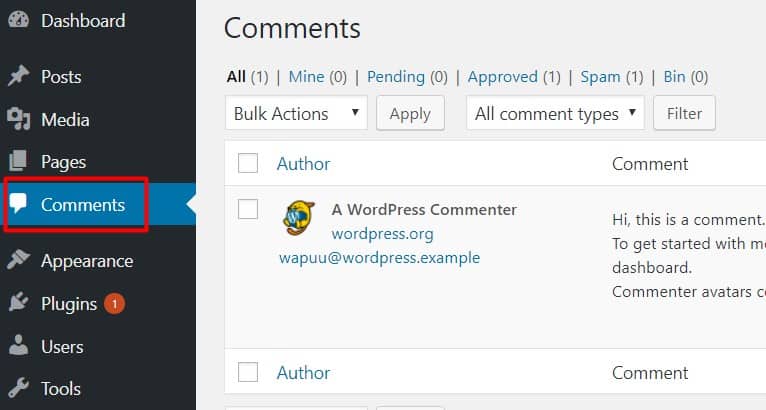Sort comments by the top Author column
Viewport: 766px width, 410px height.
[x=303, y=164]
